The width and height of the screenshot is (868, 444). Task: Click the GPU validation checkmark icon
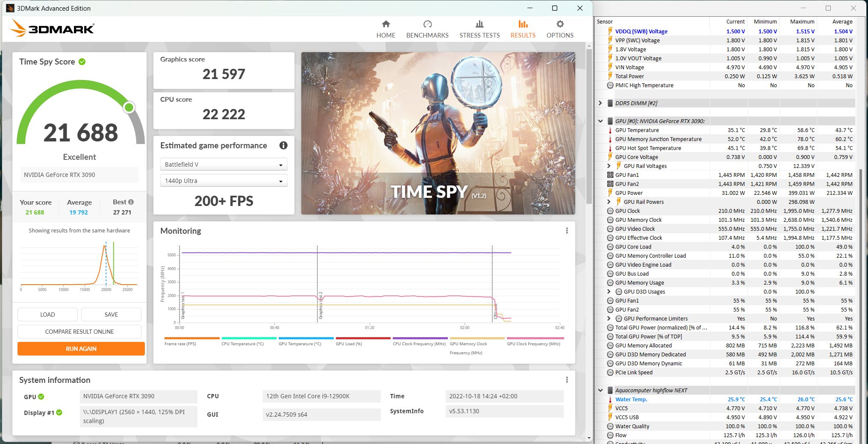tap(41, 397)
